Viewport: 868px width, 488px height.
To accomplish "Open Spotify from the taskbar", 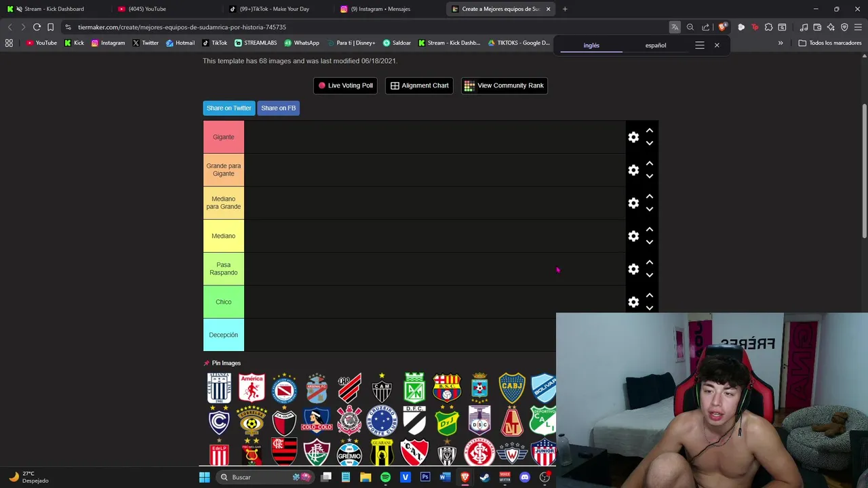I will [385, 477].
